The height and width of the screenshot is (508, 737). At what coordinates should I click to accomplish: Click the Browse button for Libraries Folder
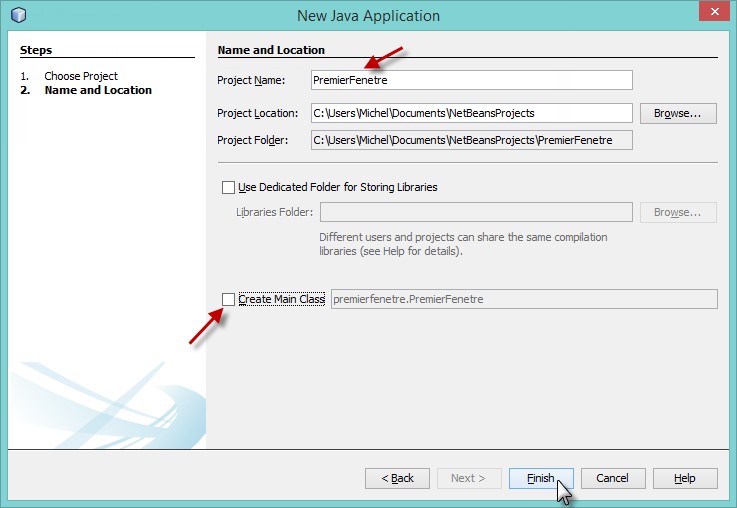pyautogui.click(x=678, y=212)
